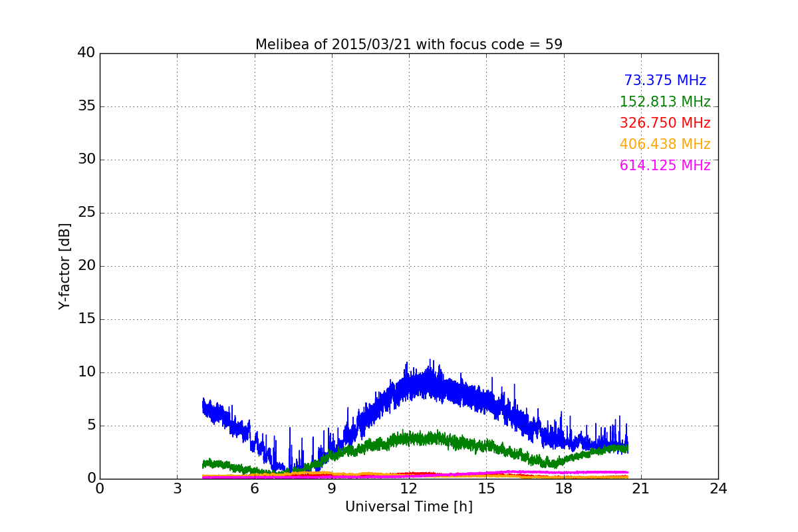Click the y-axis tick label 10
Screen dimensions: 798x532
86,372
